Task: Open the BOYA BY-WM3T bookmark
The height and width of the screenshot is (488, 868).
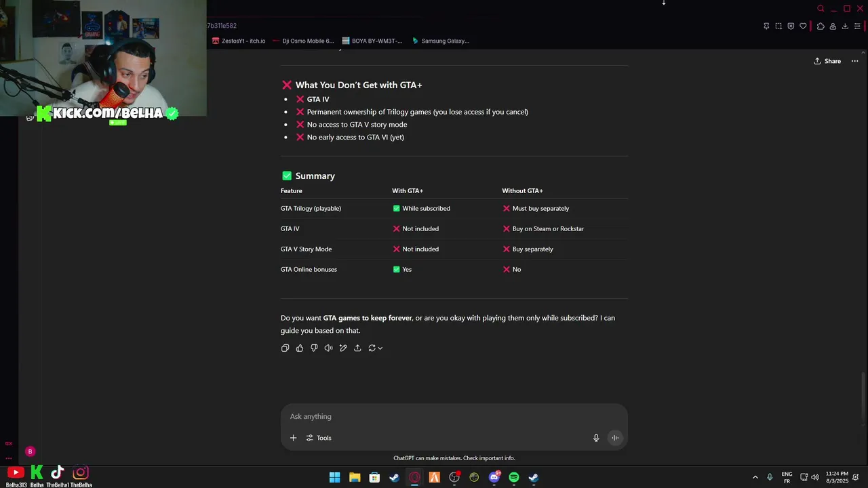Action: click(372, 41)
